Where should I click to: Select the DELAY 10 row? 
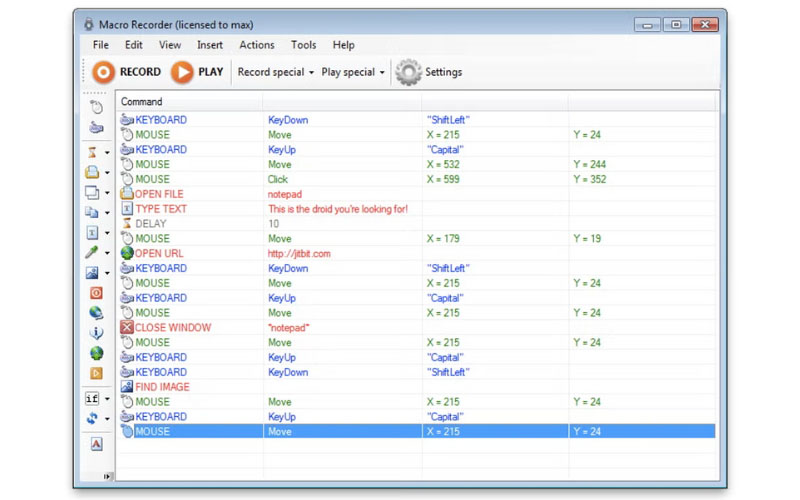(416, 223)
